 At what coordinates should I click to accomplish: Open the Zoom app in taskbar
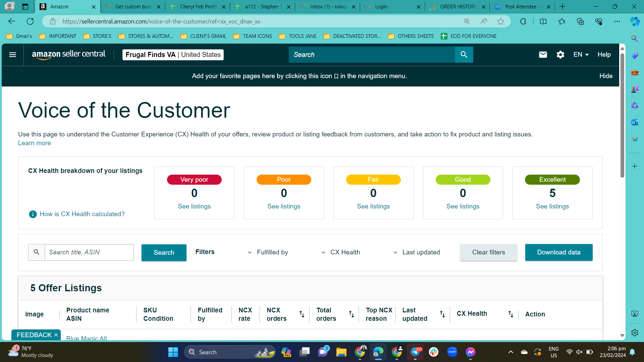(x=452, y=352)
